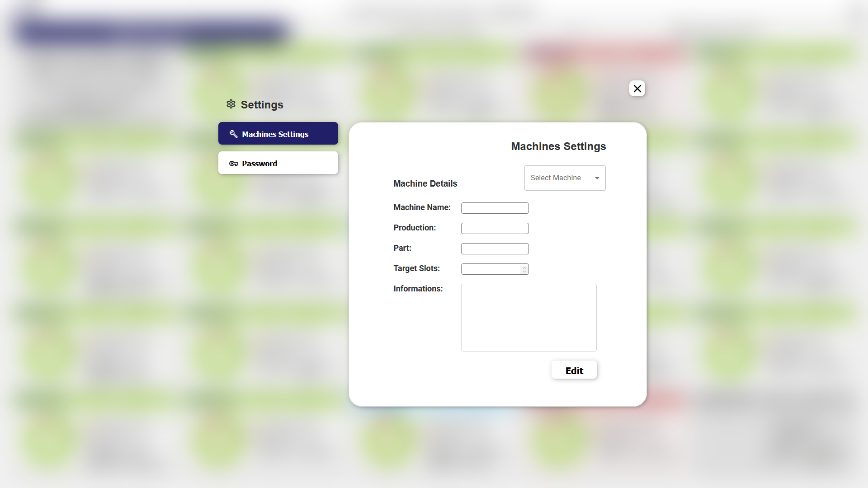Click the key icon in Password tab
This screenshot has width=868, height=488.
click(x=233, y=163)
